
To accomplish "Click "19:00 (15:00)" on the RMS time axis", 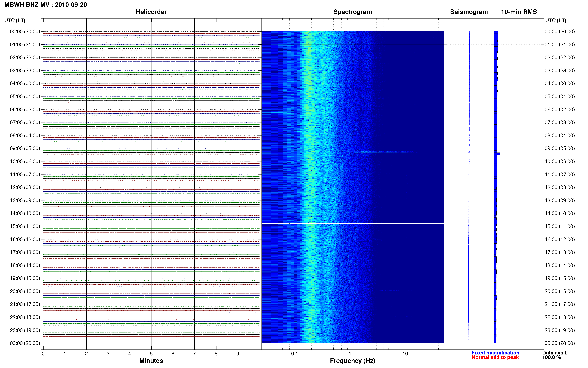I will pyautogui.click(x=560, y=278).
